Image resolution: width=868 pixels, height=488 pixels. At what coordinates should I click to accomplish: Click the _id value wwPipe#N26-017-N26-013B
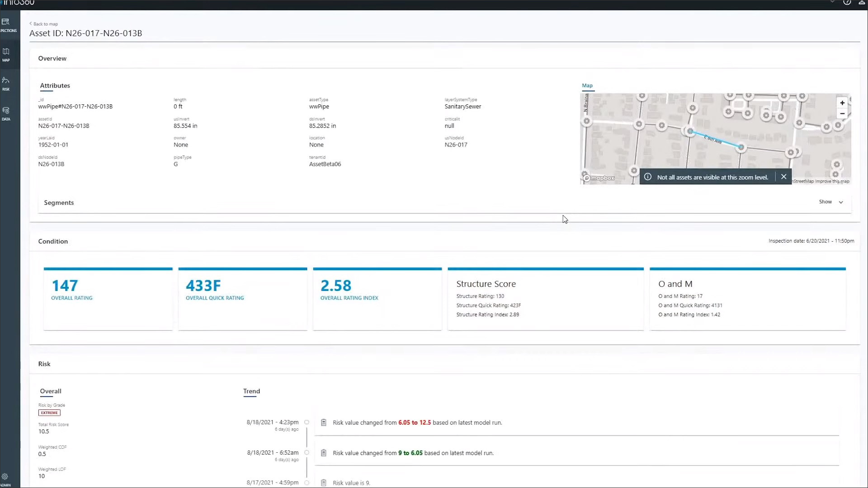(x=75, y=107)
